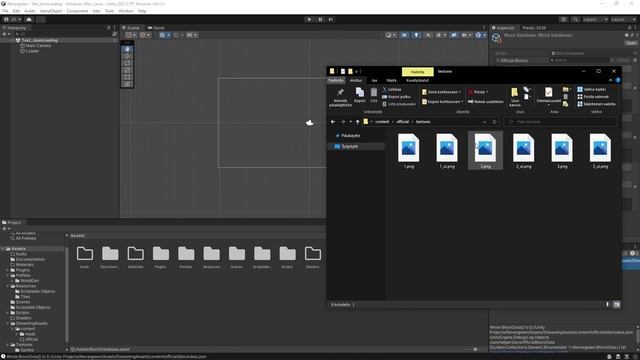Switch to the Game tab

[156, 28]
